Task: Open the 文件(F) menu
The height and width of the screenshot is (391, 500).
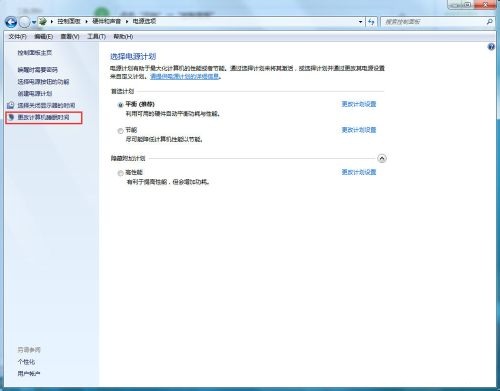Action: [x=17, y=37]
